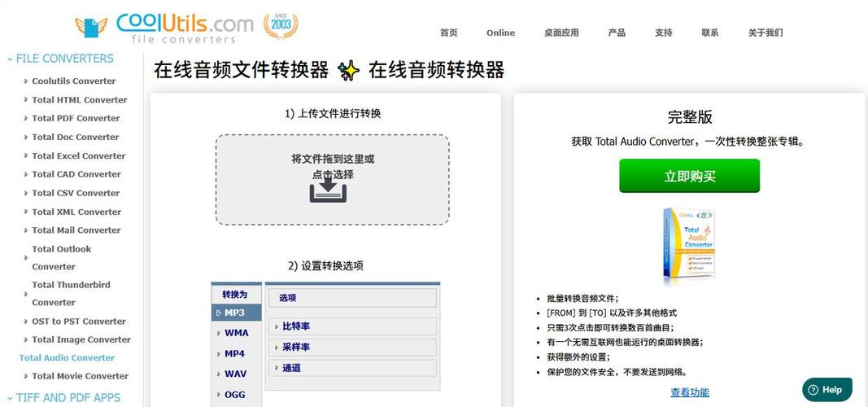
Task: Open the 查看功能 link
Action: click(x=689, y=392)
